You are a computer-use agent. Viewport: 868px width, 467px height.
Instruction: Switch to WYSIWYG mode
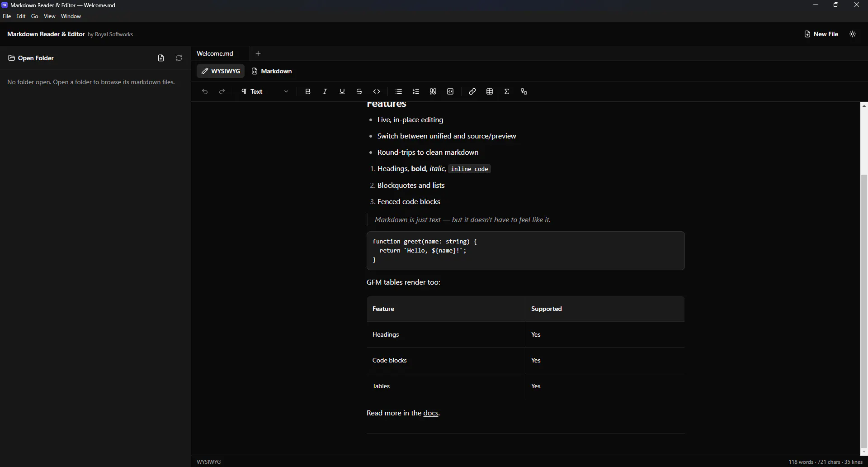click(221, 71)
